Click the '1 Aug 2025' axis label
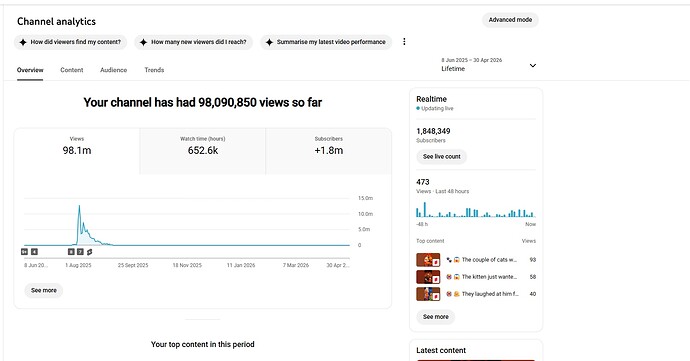The width and height of the screenshot is (690, 361). pyautogui.click(x=78, y=265)
